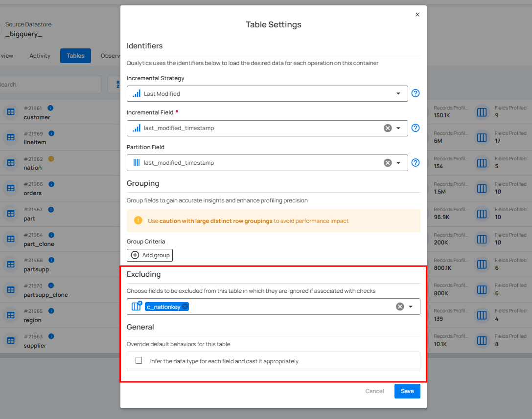Remove the c_nationkey excluded field chip
The width and height of the screenshot is (532, 419).
click(x=185, y=307)
